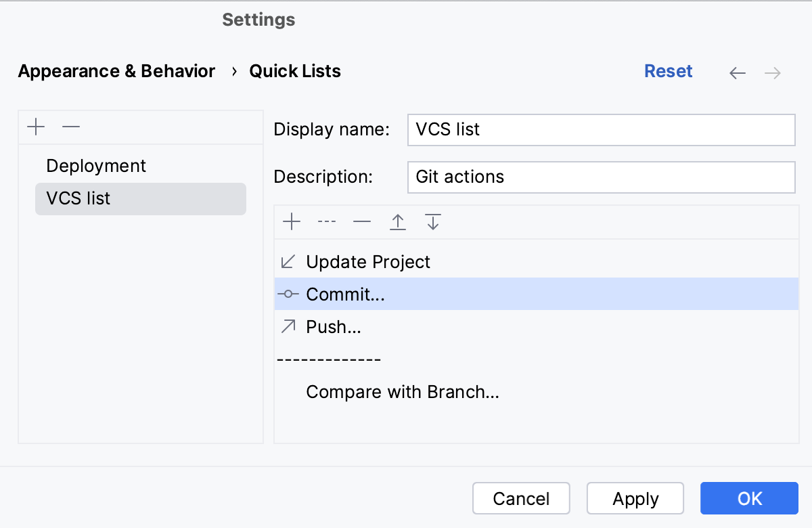Viewport: 812px width, 528px height.
Task: Select the Compare with Branch... action
Action: (x=403, y=392)
